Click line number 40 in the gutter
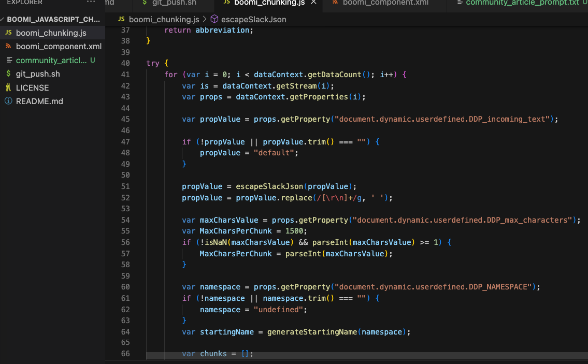Viewport: 588px width, 364px height. point(125,63)
